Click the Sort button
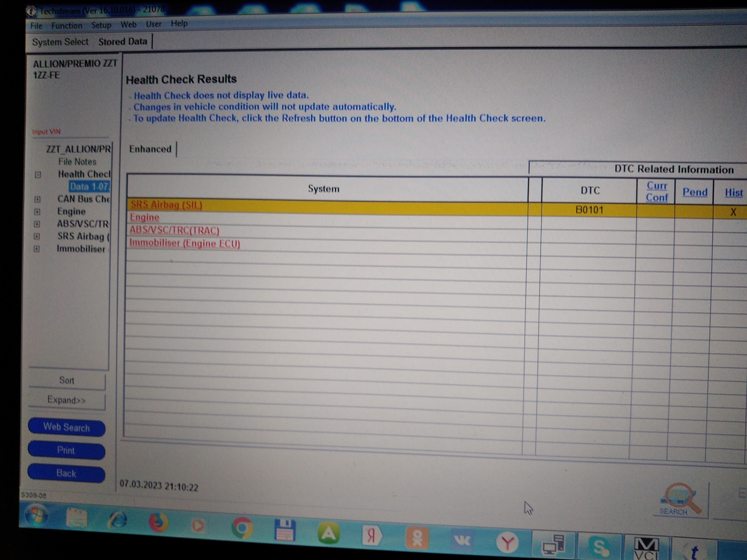This screenshot has width=747, height=560. [x=67, y=380]
